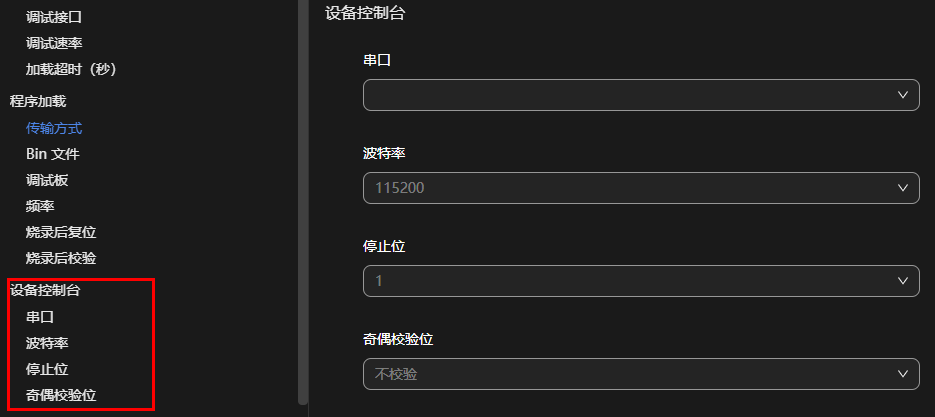
Task: Expand the 波特率 dropdown showing 115200
Action: point(640,187)
